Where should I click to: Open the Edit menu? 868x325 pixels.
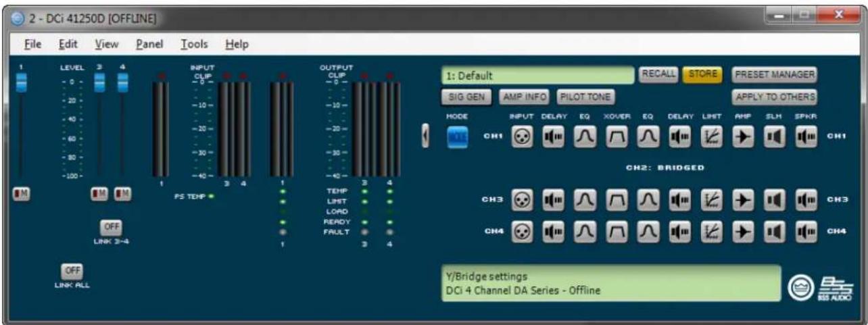click(x=68, y=45)
